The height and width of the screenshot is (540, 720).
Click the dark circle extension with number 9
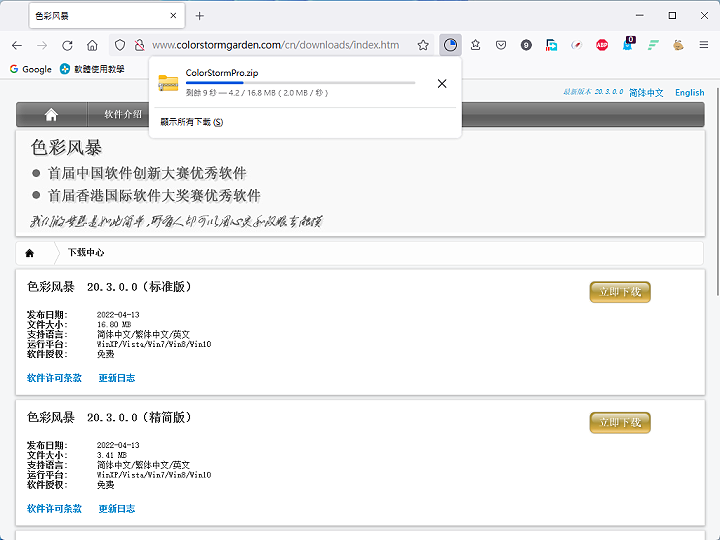coord(526,45)
